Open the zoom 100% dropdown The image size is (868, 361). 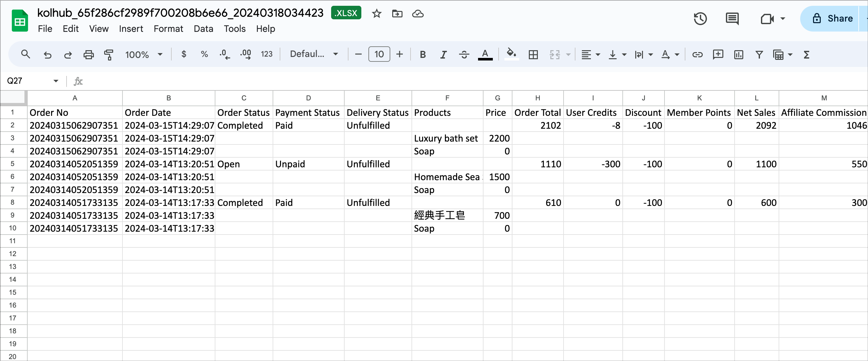[x=144, y=54]
